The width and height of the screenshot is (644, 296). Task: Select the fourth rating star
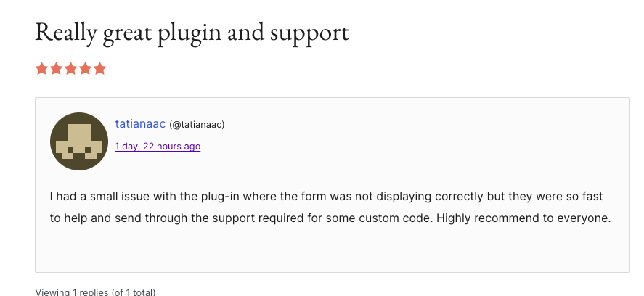[85, 69]
